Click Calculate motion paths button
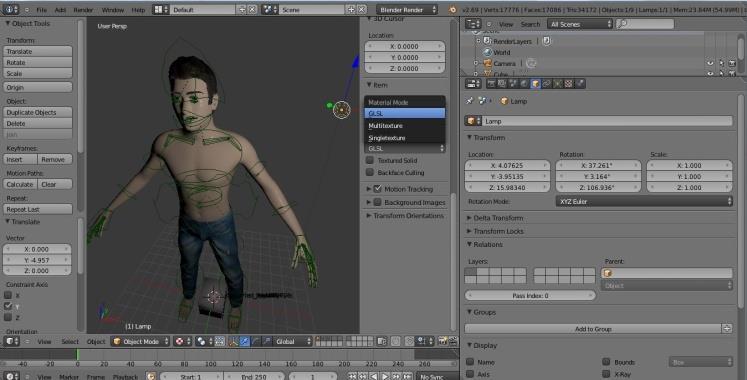 click(20, 184)
